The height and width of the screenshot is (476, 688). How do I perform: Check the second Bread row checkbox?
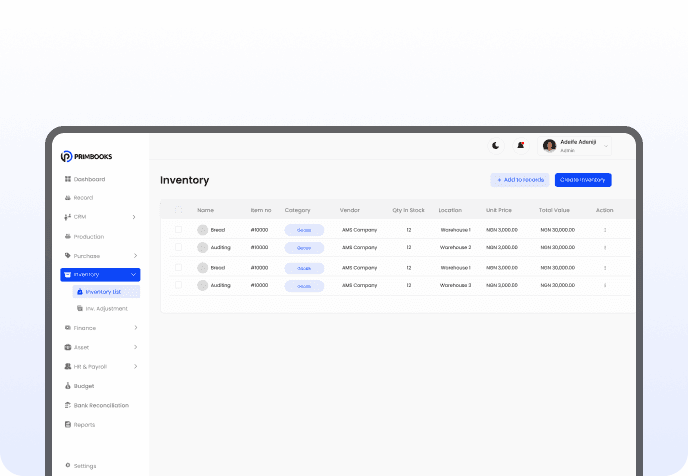[x=178, y=267]
